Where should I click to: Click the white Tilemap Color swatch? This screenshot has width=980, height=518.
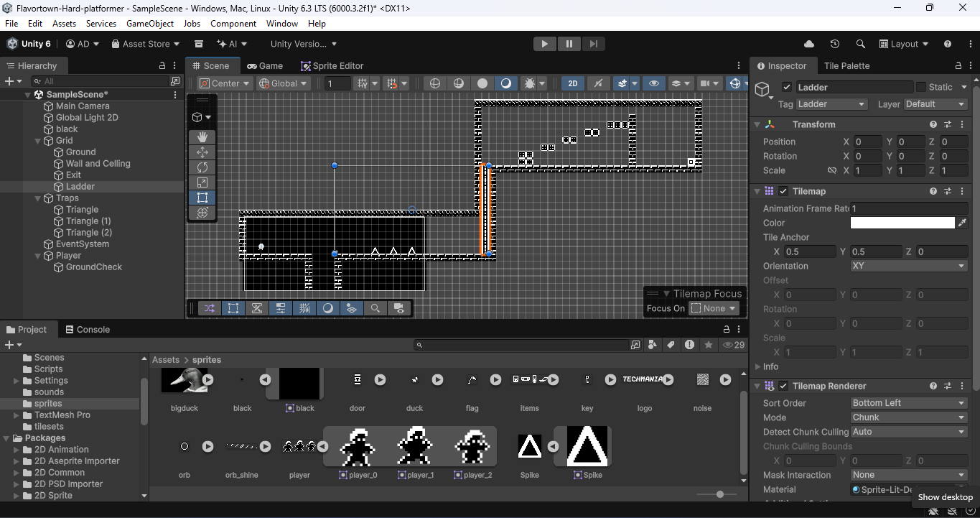click(x=902, y=223)
